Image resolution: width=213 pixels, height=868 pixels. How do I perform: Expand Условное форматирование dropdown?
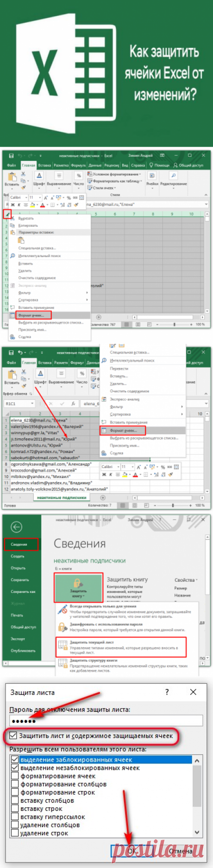114,174
